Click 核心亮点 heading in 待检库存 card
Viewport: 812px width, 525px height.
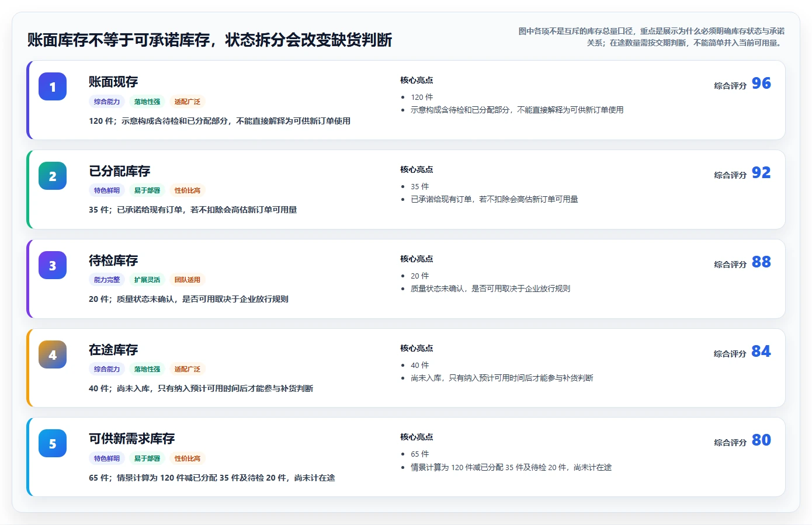coord(417,259)
